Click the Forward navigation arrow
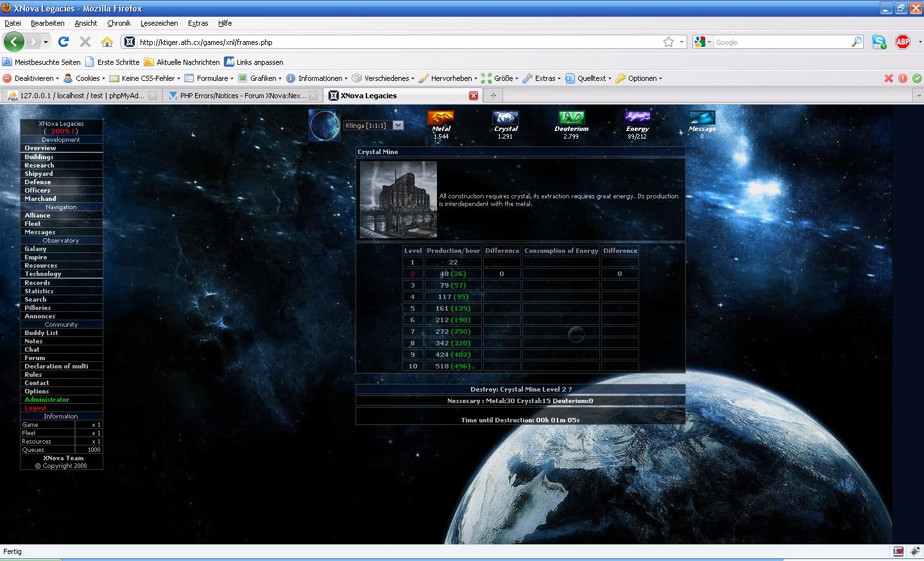This screenshot has width=924, height=561. coord(33,42)
